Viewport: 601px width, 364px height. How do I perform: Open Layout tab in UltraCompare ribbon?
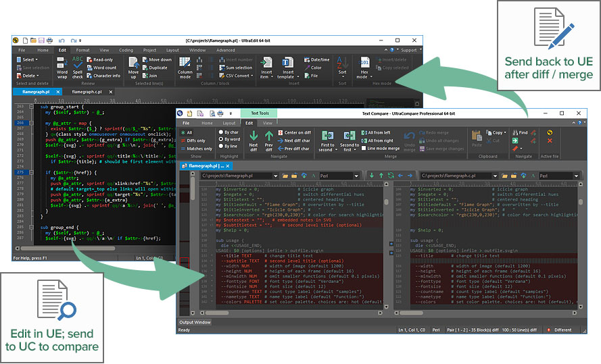(229, 123)
